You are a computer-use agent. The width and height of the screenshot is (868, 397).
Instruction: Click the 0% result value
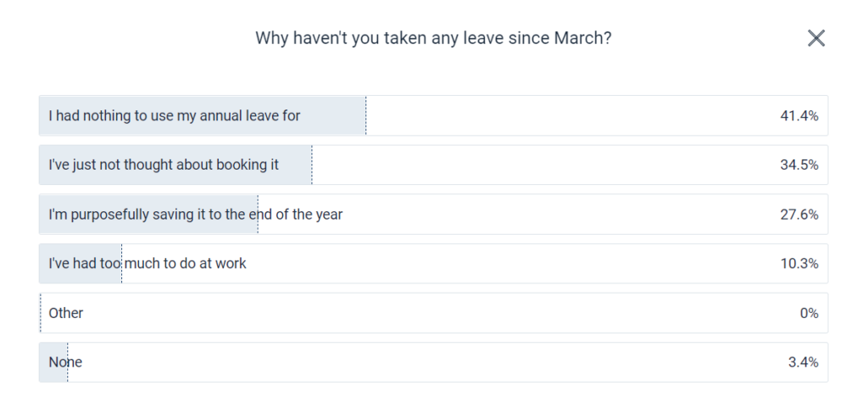click(809, 313)
